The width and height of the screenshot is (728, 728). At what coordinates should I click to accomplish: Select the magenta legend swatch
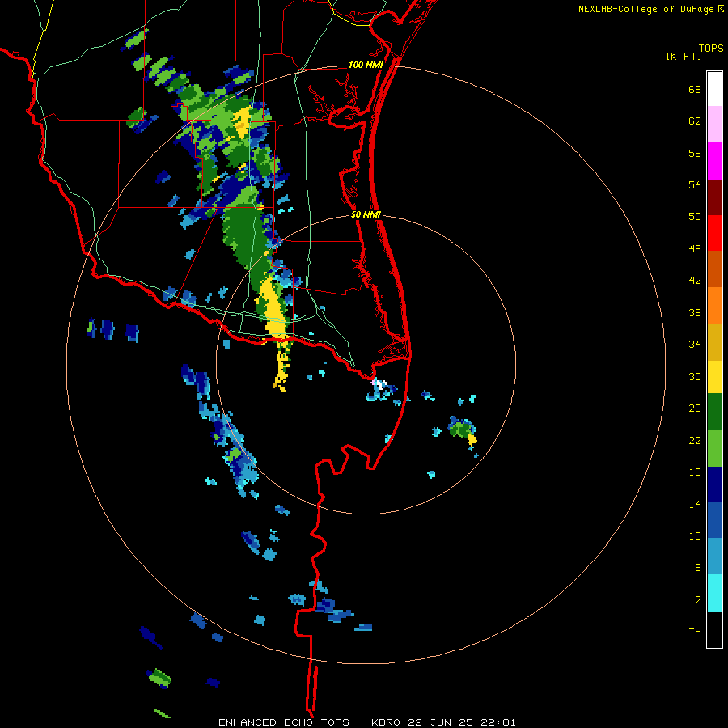[714, 161]
